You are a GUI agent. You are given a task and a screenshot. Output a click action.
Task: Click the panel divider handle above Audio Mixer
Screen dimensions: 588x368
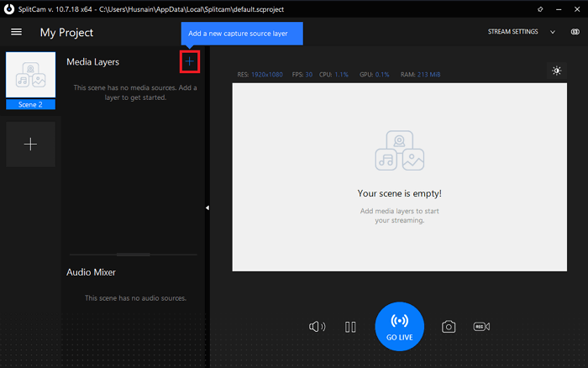click(x=133, y=255)
